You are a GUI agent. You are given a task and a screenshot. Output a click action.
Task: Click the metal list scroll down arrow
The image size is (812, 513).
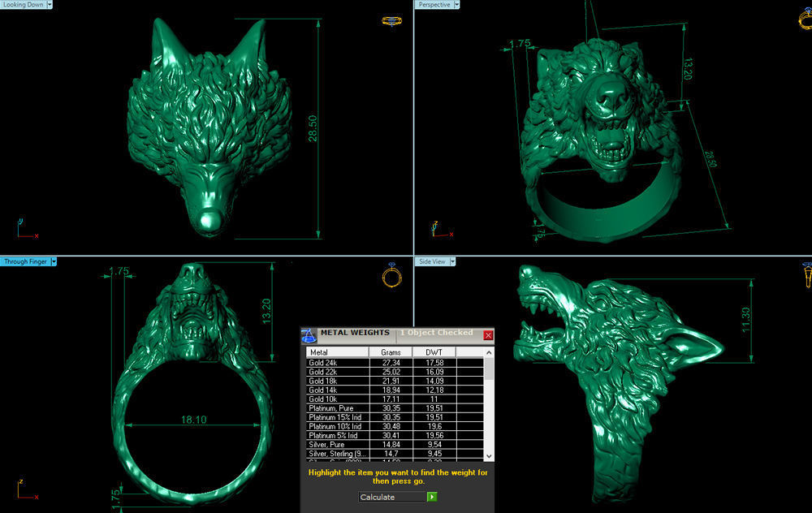(x=489, y=456)
